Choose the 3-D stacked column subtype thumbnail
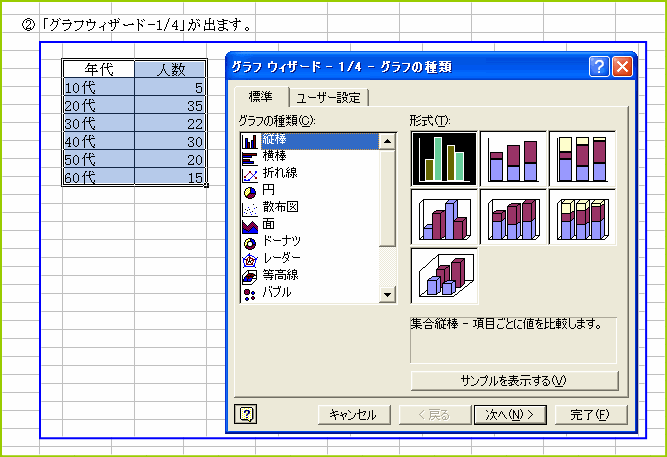The height and width of the screenshot is (457, 667). pyautogui.click(x=513, y=217)
